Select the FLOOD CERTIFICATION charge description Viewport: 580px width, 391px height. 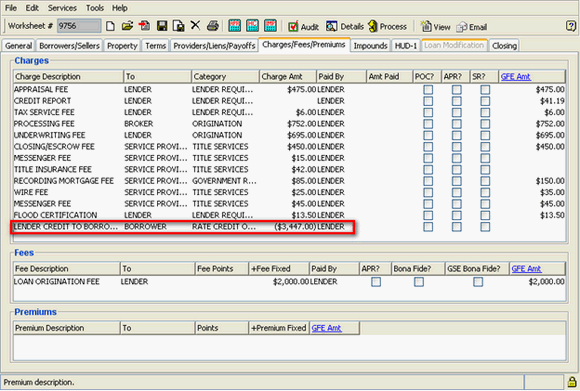click(x=55, y=215)
